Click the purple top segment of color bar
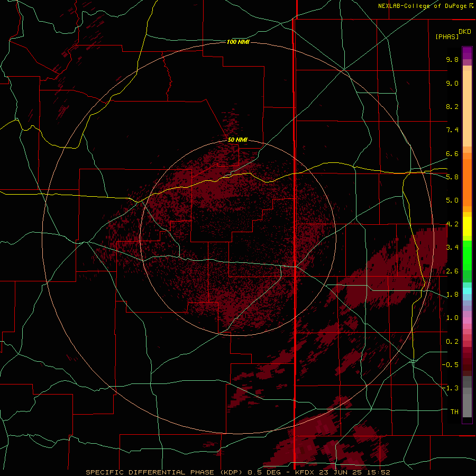 click(467, 53)
